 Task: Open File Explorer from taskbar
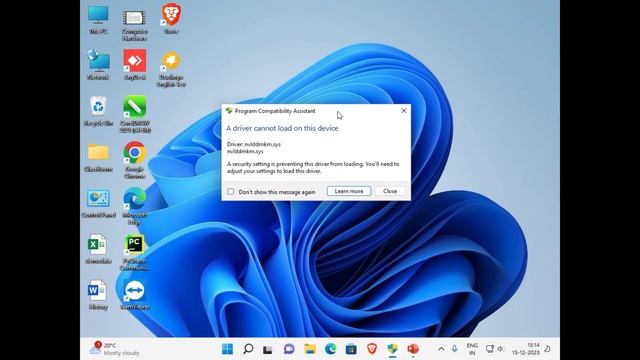pyautogui.click(x=310, y=349)
